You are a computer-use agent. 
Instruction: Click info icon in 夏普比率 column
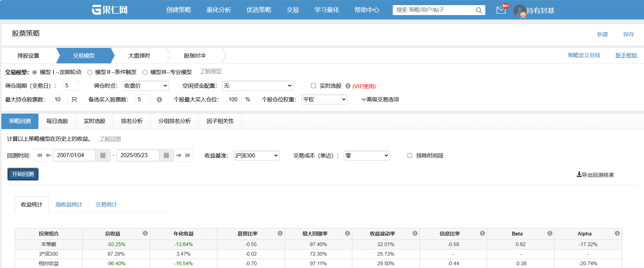tap(280, 233)
